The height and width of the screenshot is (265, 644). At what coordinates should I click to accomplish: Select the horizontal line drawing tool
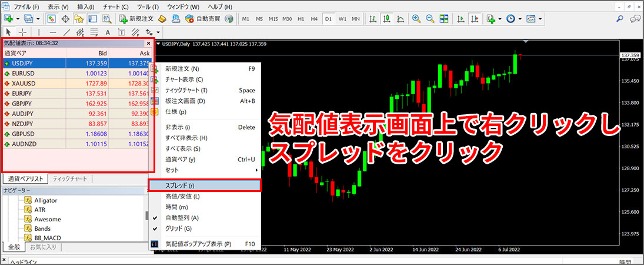click(x=53, y=32)
